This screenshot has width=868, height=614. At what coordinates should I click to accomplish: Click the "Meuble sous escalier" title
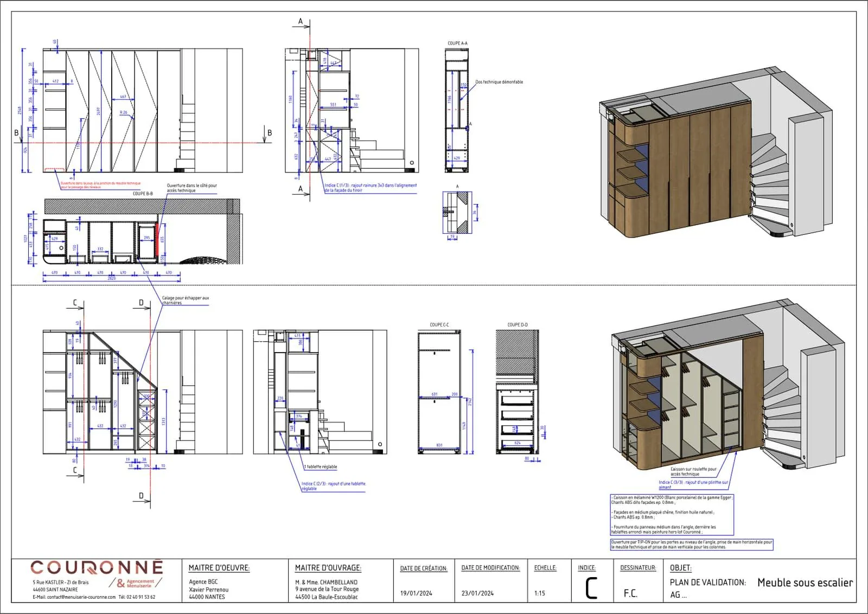pyautogui.click(x=805, y=583)
